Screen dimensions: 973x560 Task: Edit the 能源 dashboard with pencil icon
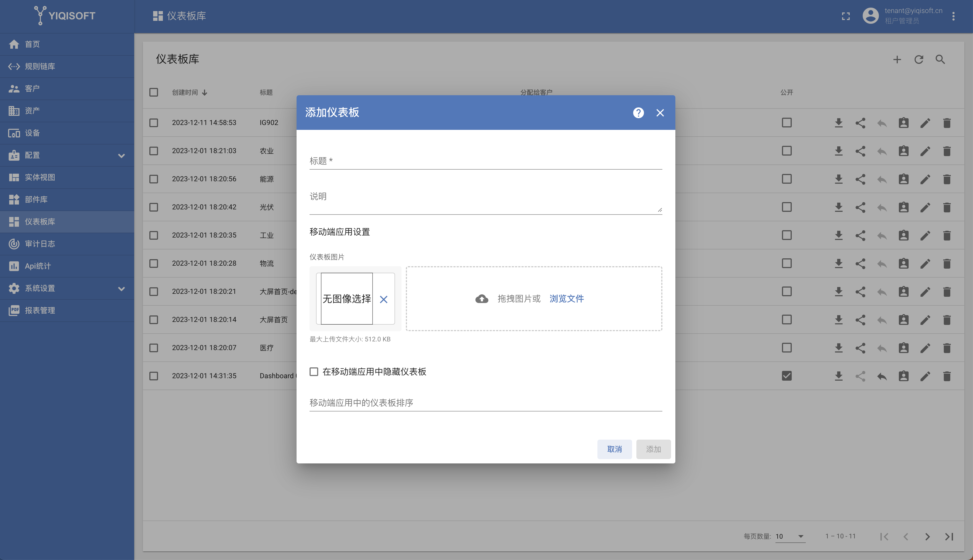pyautogui.click(x=925, y=179)
